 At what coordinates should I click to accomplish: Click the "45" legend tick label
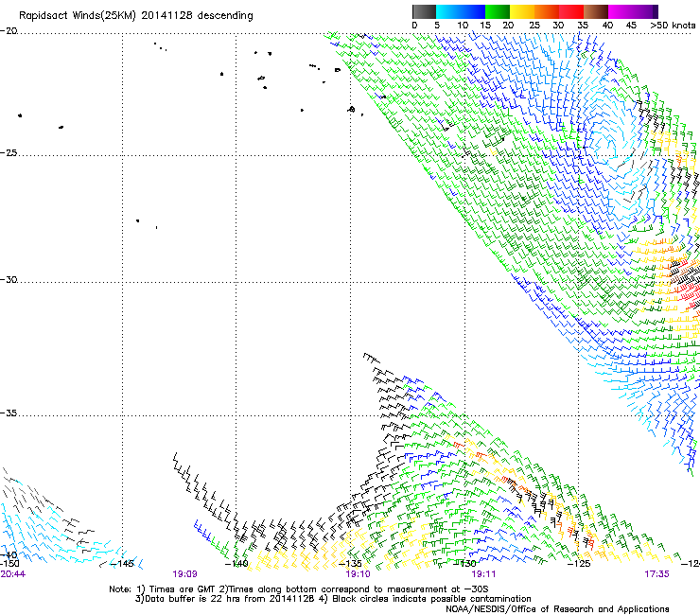click(x=631, y=26)
